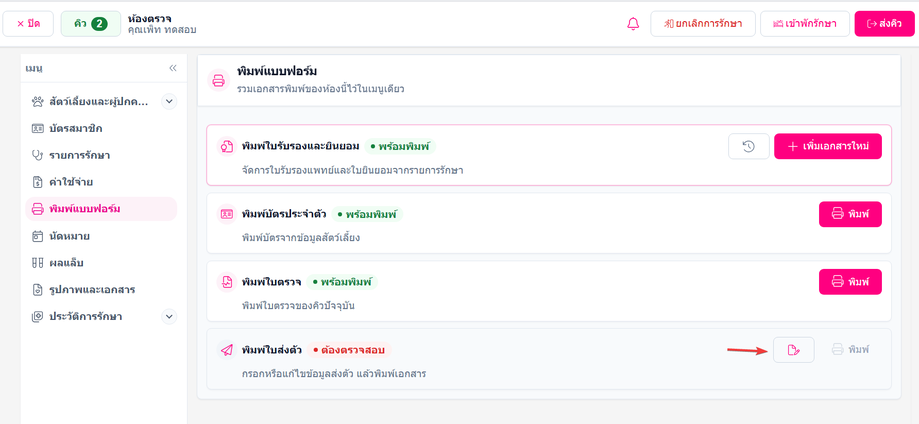
Task: Click เข้าพักรักษา button
Action: point(805,24)
